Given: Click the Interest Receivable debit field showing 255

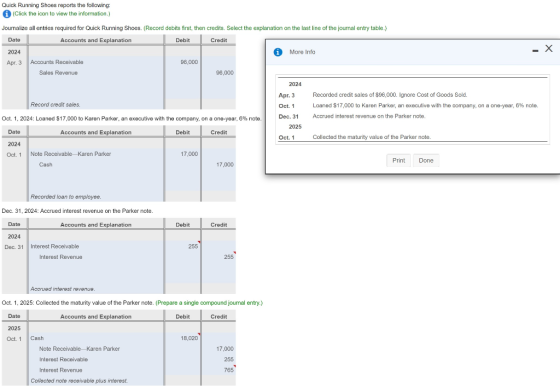Looking at the screenshot, I should 182,246.
